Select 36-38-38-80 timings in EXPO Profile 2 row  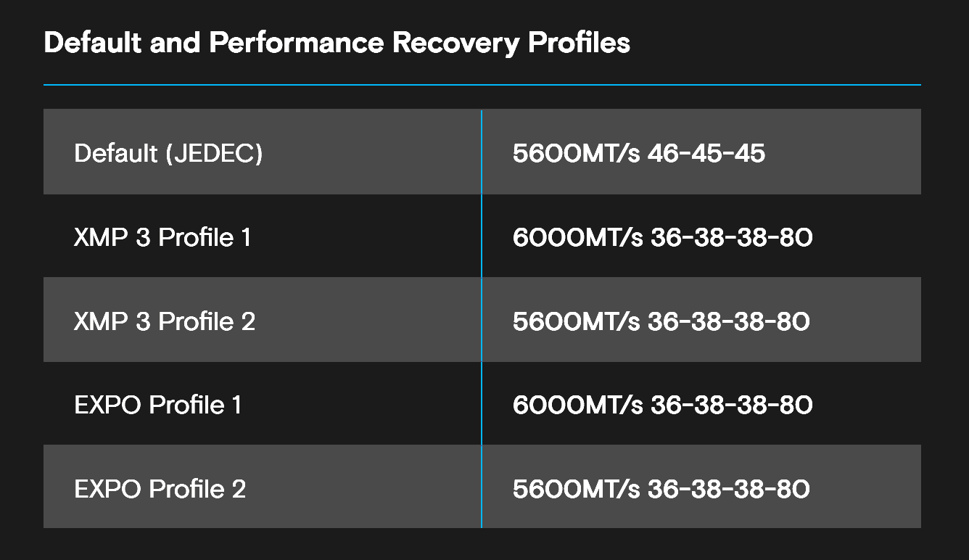click(x=728, y=489)
